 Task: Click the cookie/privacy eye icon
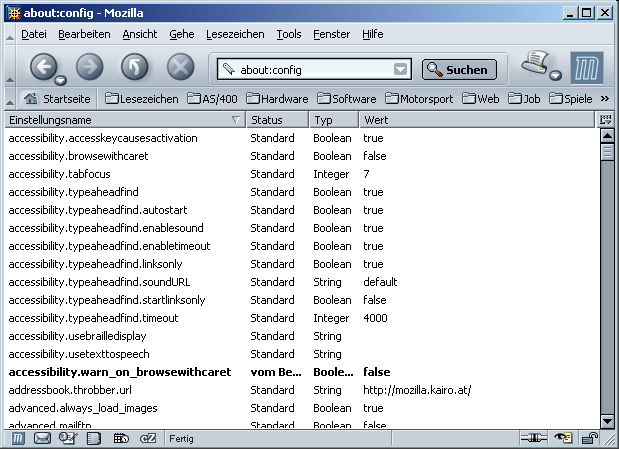563,438
